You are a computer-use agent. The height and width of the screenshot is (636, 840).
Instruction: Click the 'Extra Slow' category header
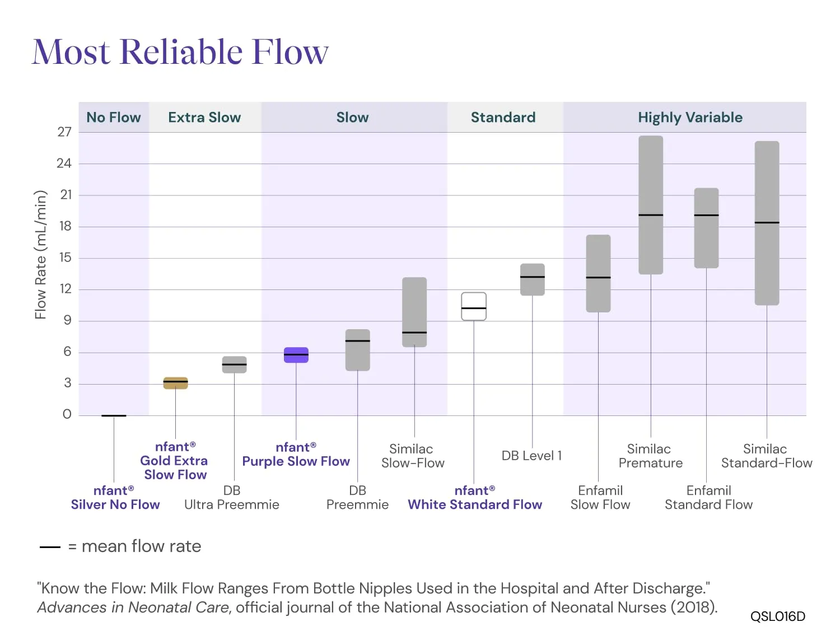[x=204, y=117]
